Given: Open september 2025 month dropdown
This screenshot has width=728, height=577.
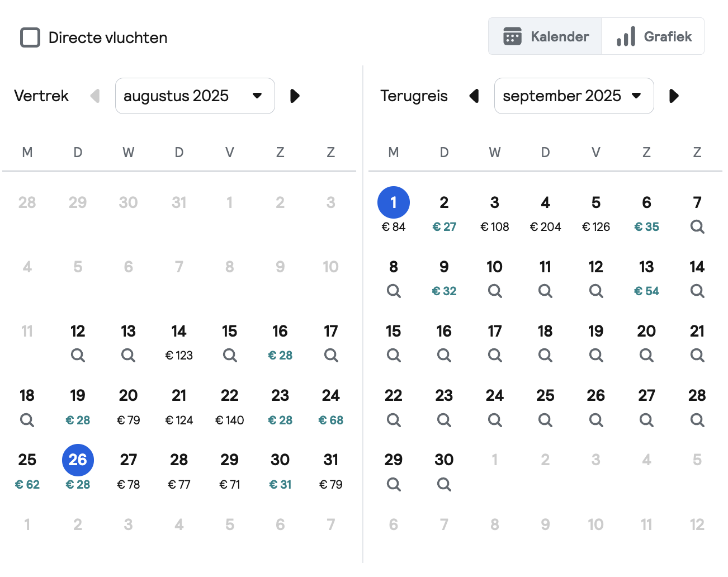Looking at the screenshot, I should tap(574, 96).
